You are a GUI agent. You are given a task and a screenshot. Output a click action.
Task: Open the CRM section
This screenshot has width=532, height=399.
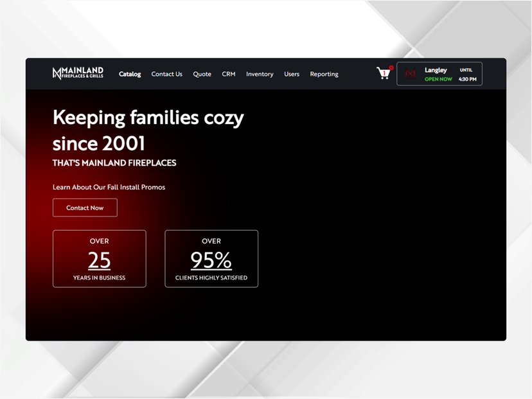(229, 74)
